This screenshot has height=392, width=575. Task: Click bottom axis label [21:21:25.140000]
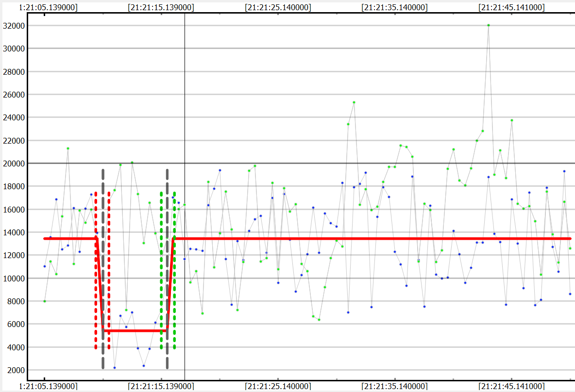tap(278, 386)
